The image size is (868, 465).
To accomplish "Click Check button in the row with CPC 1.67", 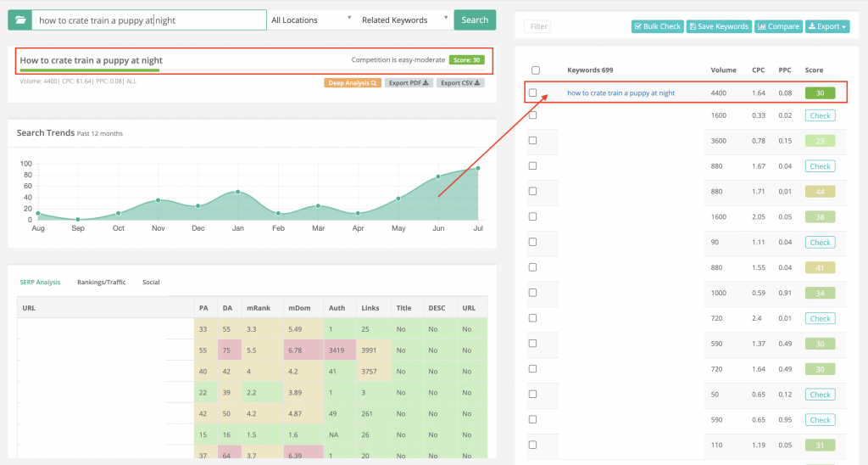I will [820, 166].
